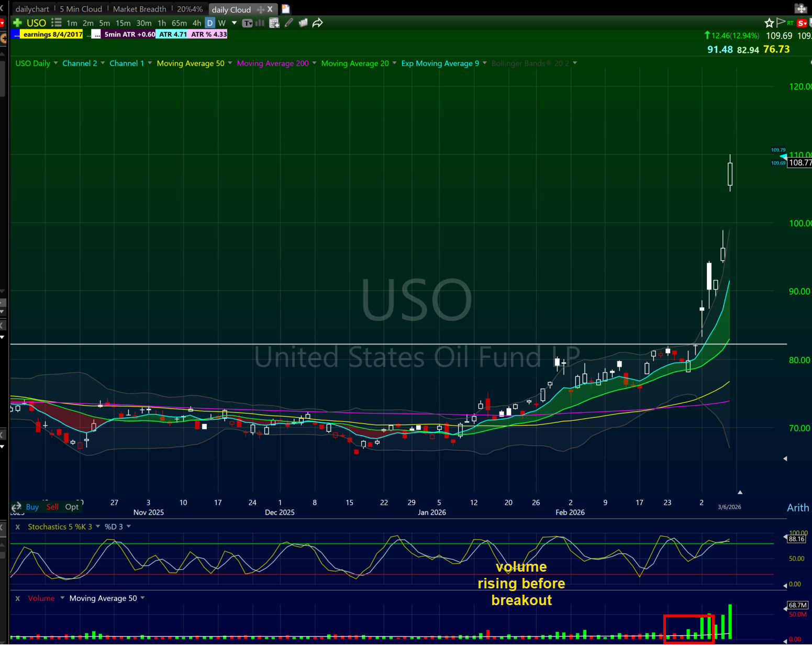Screen dimensions: 812x647
Task: Switch to the Market Breadth tab
Action: (x=139, y=9)
